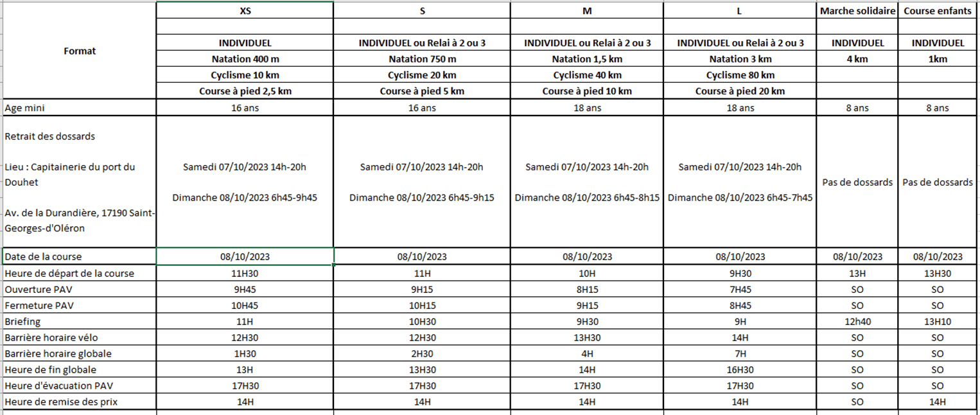Image resolution: width=980 pixels, height=415 pixels.
Task: Select the Date de la course label
Action: point(43,256)
